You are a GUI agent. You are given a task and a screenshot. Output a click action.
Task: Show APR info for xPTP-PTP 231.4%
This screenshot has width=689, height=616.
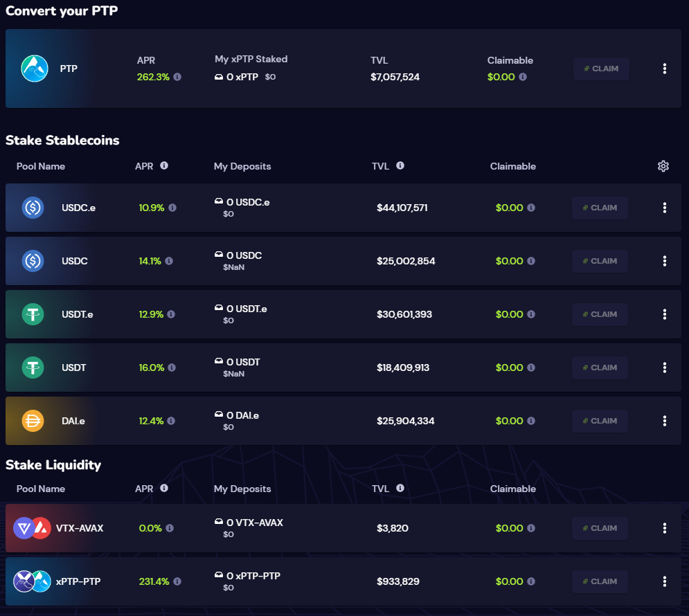click(177, 581)
